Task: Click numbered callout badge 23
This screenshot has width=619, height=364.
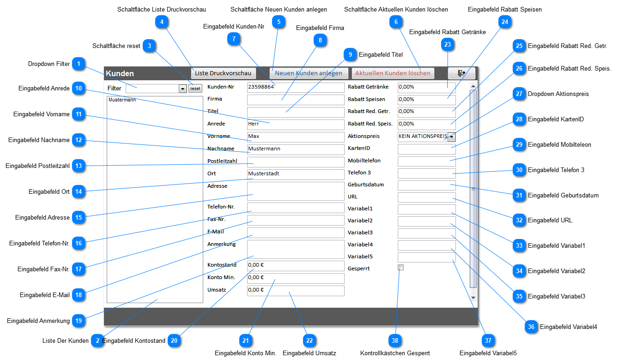Action: click(x=447, y=44)
